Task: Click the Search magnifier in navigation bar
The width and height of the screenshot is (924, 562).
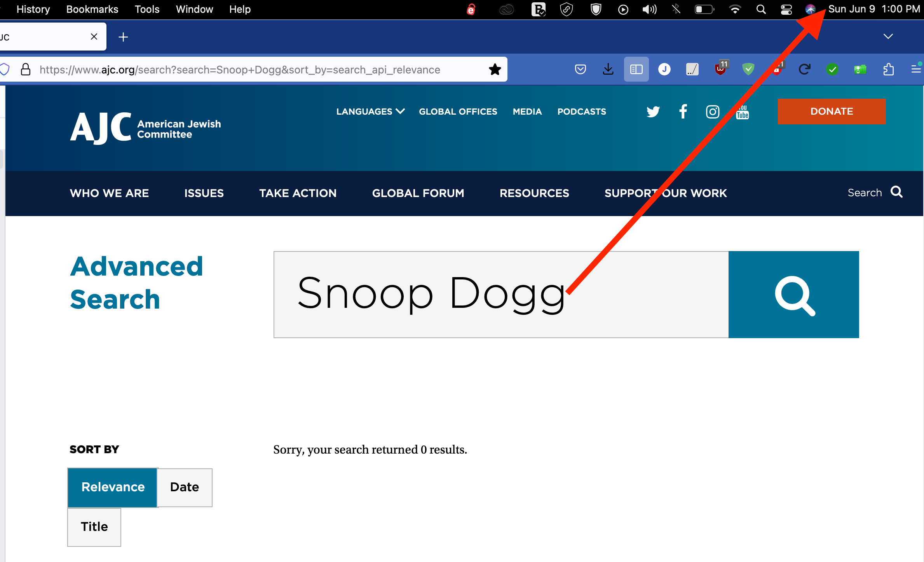Action: pos(897,192)
